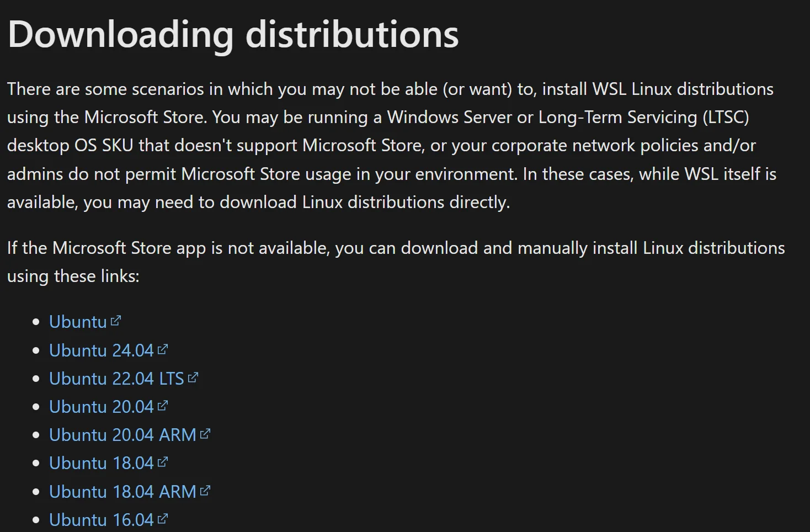Viewport: 810px width, 532px height.
Task: Open the Ubuntu 24.04 download link
Action: pyautogui.click(x=101, y=350)
